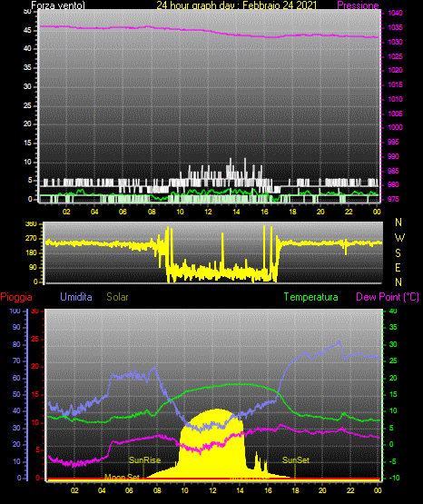Click hour label 18 on the pressure graph
423x504 pixels.
click(292, 212)
